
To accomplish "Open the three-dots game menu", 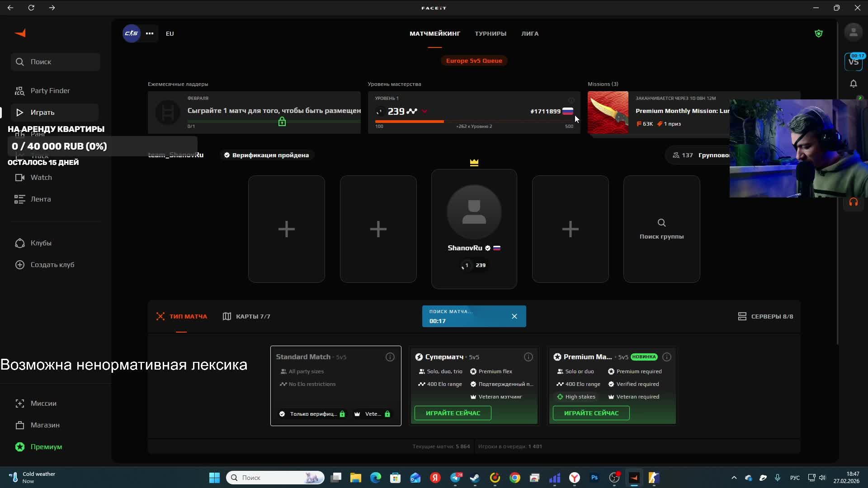I will click(150, 33).
